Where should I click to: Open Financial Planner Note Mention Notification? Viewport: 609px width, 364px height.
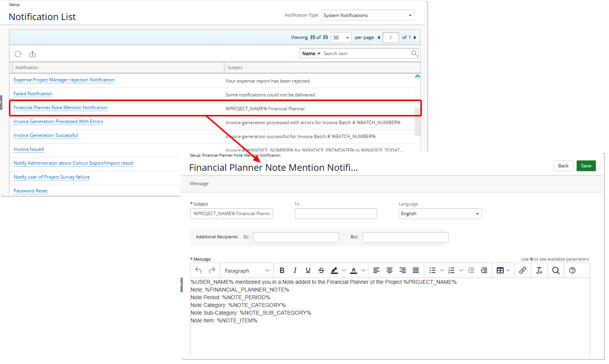(61, 108)
